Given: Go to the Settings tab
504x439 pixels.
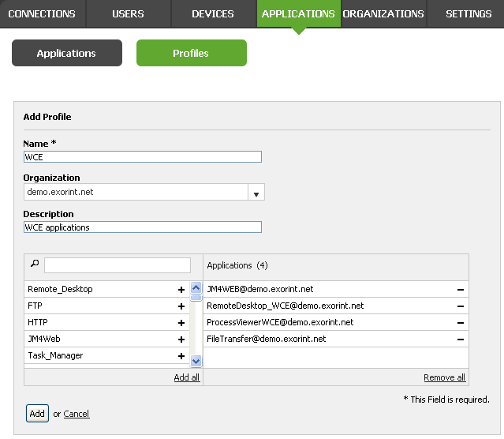Looking at the screenshot, I should (468, 14).
